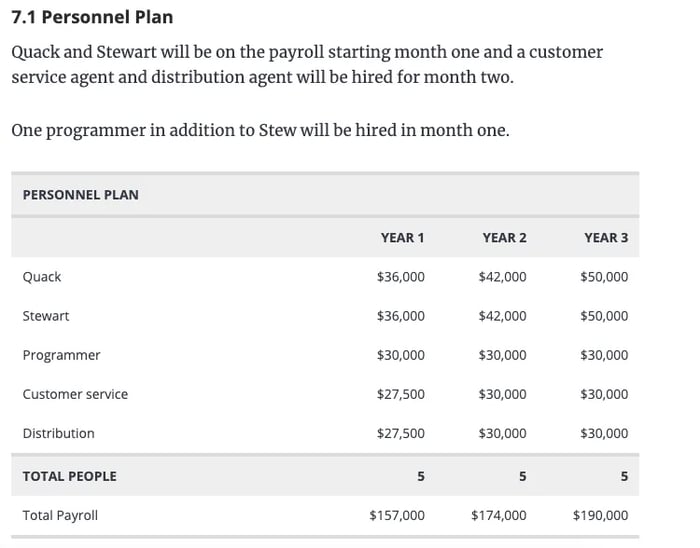Select the YEAR 3 column header
The image size is (700, 548).
pos(606,237)
